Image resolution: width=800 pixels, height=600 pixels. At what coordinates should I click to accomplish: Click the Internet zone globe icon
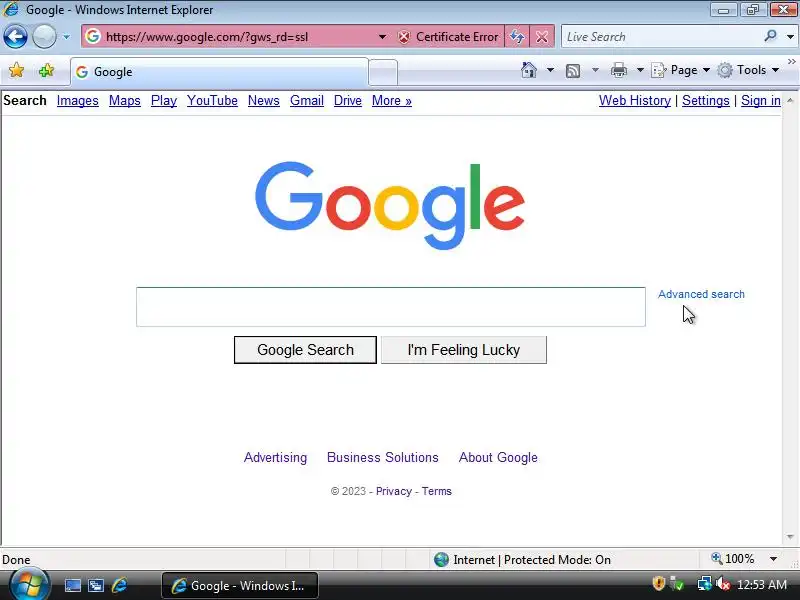[441, 560]
